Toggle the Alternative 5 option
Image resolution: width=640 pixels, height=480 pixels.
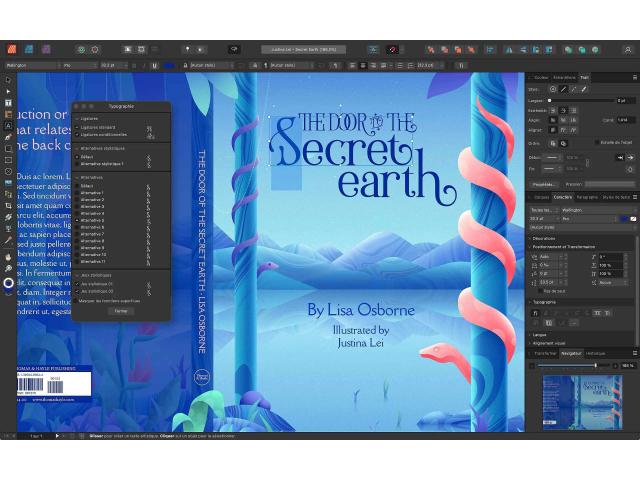tap(78, 220)
